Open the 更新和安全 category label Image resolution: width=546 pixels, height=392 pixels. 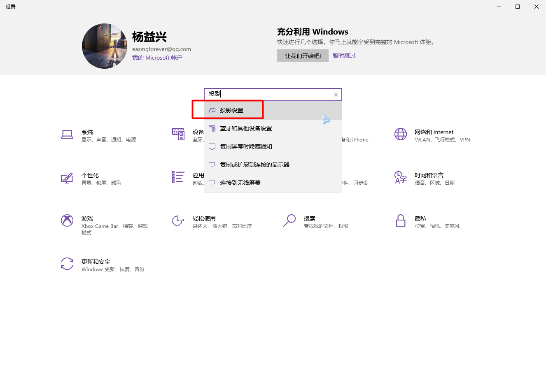(x=96, y=262)
